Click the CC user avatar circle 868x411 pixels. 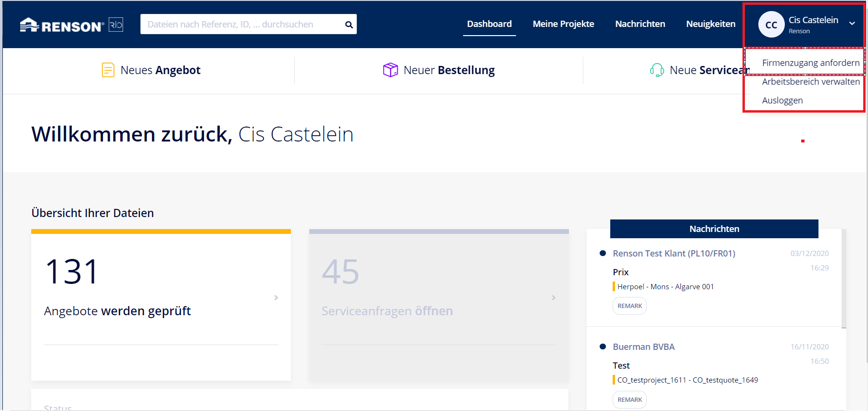point(771,25)
